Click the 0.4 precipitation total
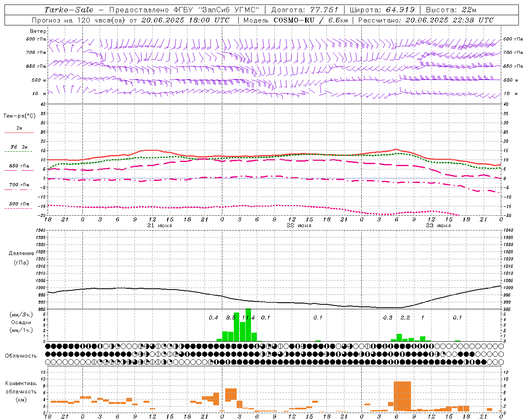The height and width of the screenshot is (420, 525). (213, 318)
